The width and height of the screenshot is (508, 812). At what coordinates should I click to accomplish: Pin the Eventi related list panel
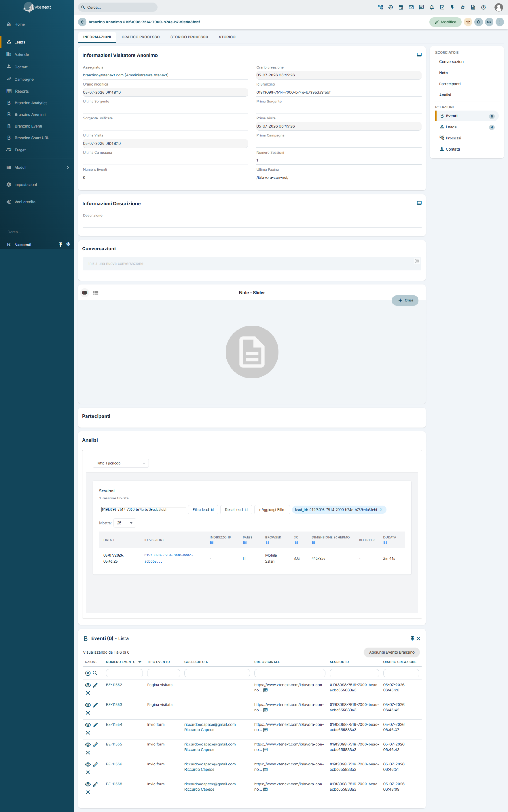click(x=412, y=638)
